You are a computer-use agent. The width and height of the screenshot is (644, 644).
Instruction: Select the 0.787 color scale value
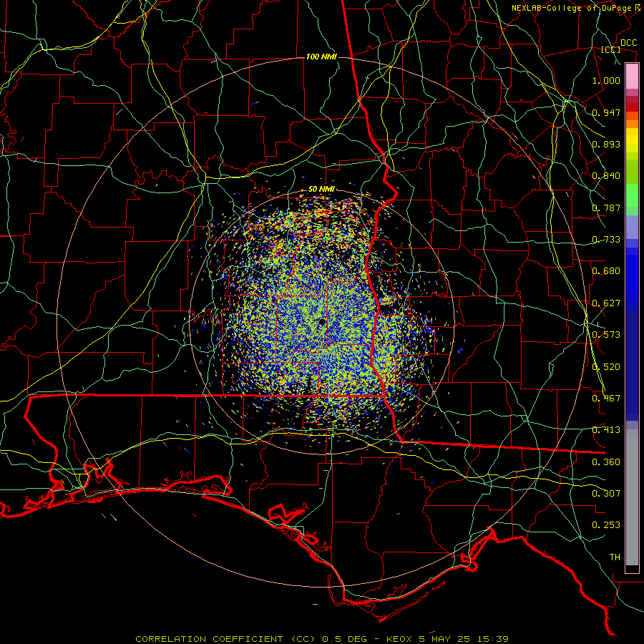point(606,208)
